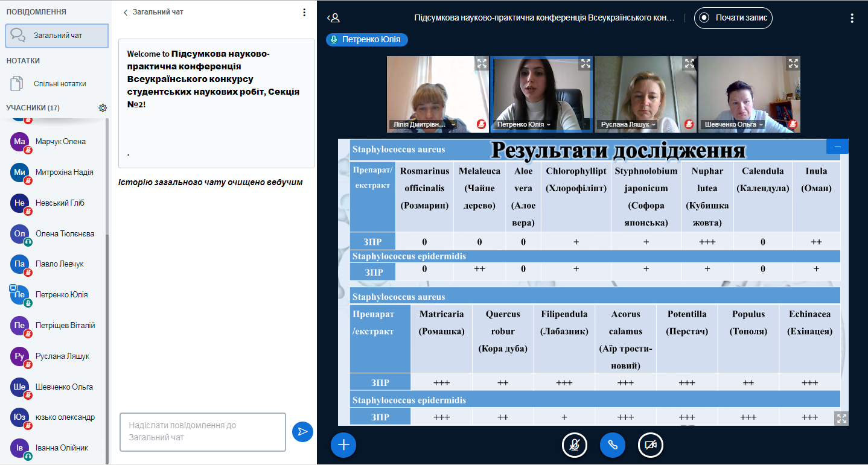Select Петренко Юлія in participants list
The height and width of the screenshot is (465, 868).
point(56,295)
